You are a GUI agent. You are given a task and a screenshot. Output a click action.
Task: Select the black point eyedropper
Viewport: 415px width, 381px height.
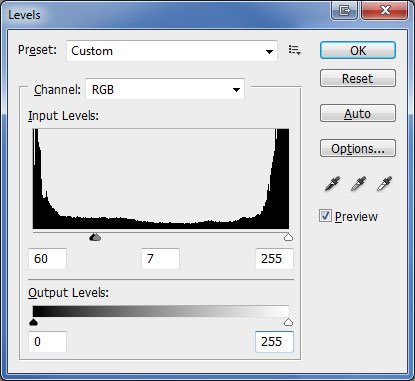click(x=332, y=184)
